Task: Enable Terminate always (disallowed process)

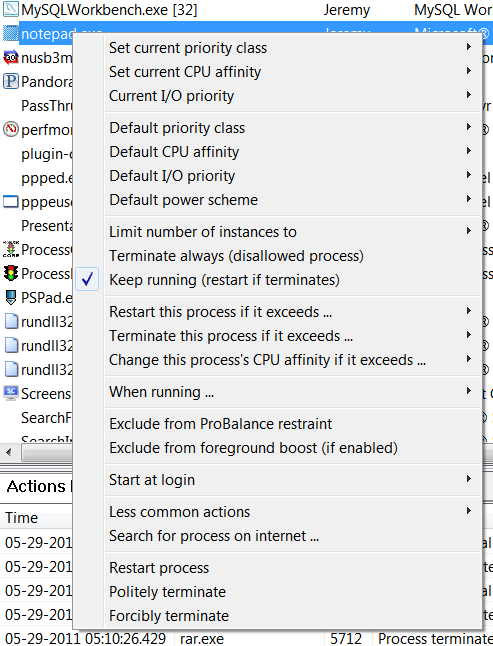Action: [x=236, y=256]
